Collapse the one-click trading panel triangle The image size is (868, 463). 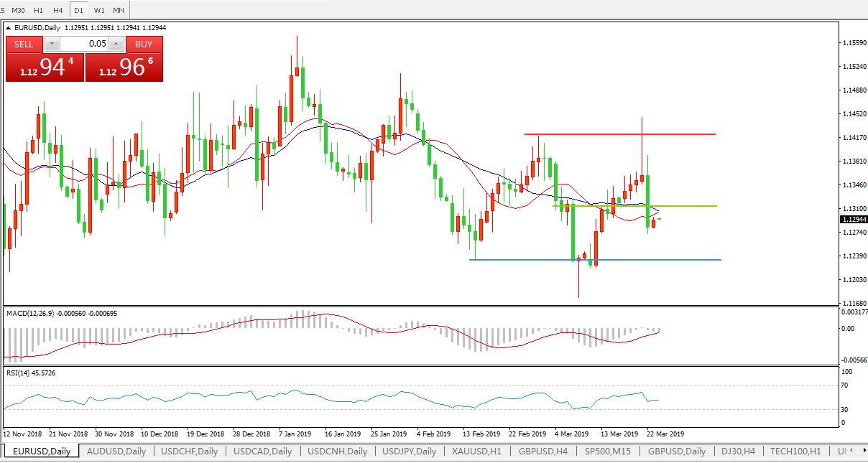pos(9,28)
